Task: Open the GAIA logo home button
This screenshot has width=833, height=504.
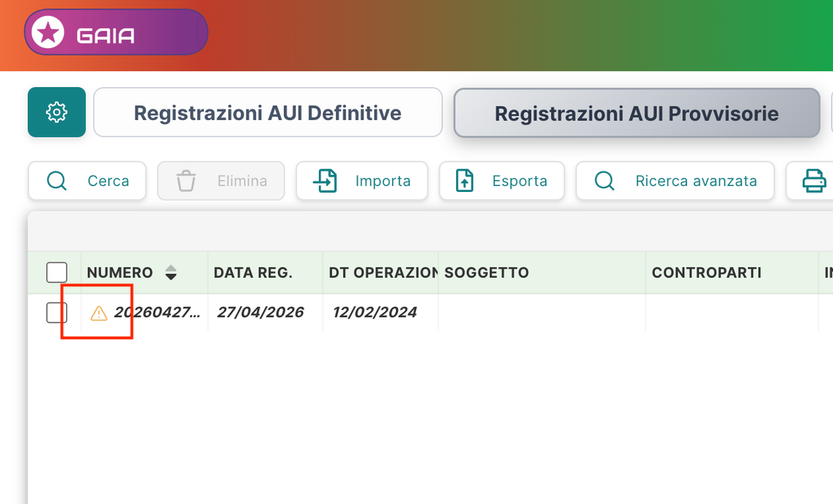Action: pyautogui.click(x=116, y=32)
